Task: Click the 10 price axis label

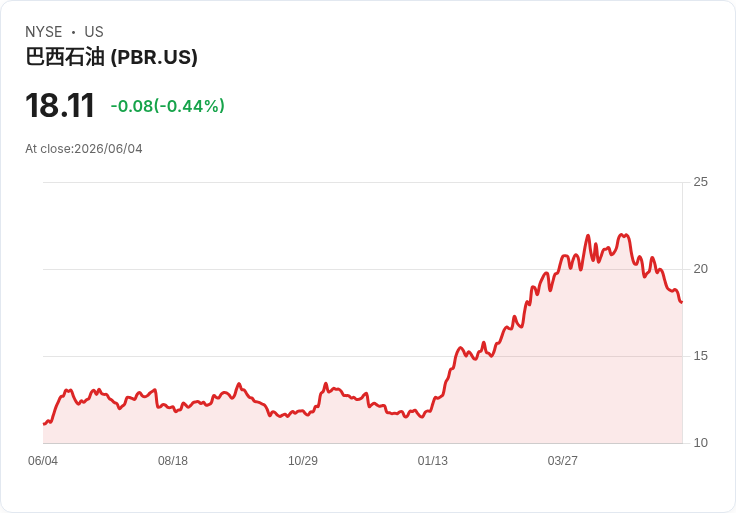Action: 700,443
